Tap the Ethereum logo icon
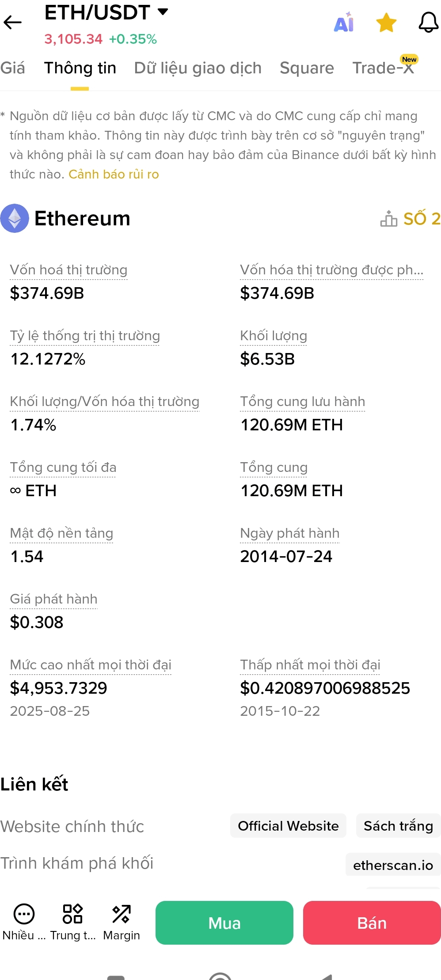This screenshot has width=441, height=980. (x=15, y=218)
